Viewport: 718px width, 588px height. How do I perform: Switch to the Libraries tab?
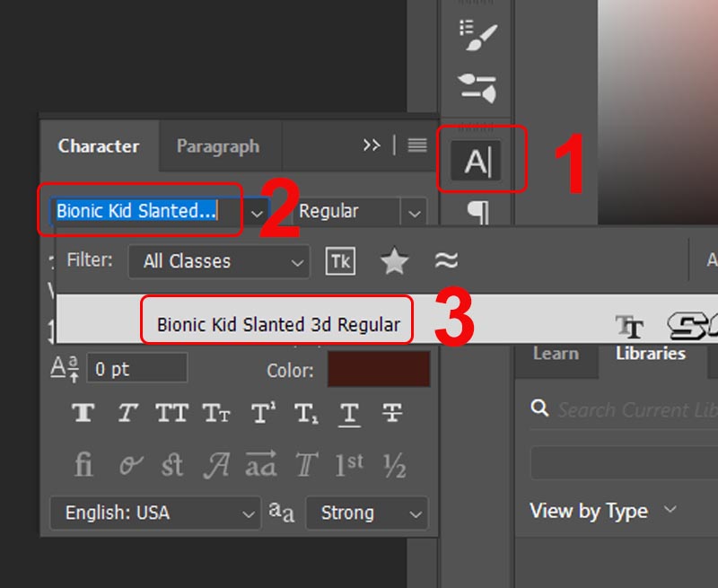(x=650, y=354)
